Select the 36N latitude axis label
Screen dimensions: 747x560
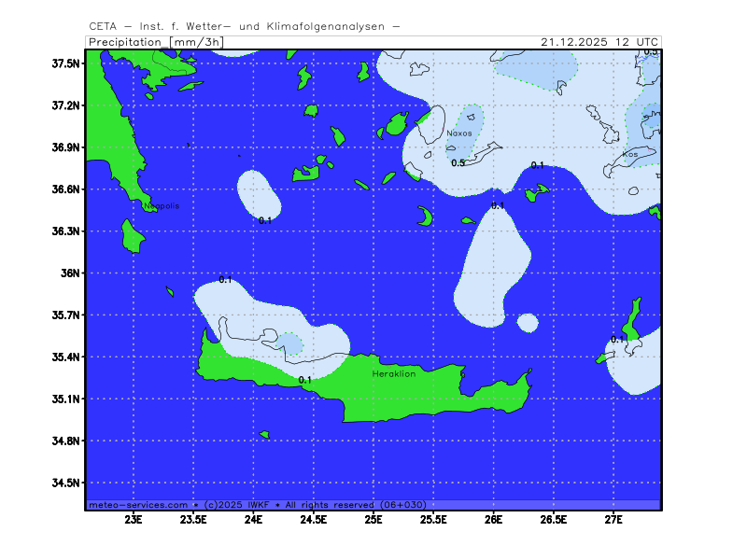71,273
